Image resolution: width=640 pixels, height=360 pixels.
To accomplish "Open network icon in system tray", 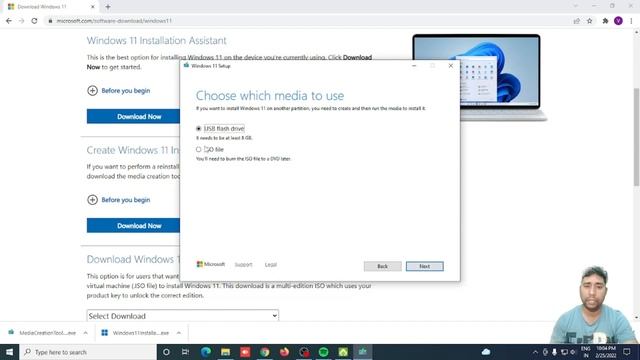I will [x=564, y=352].
